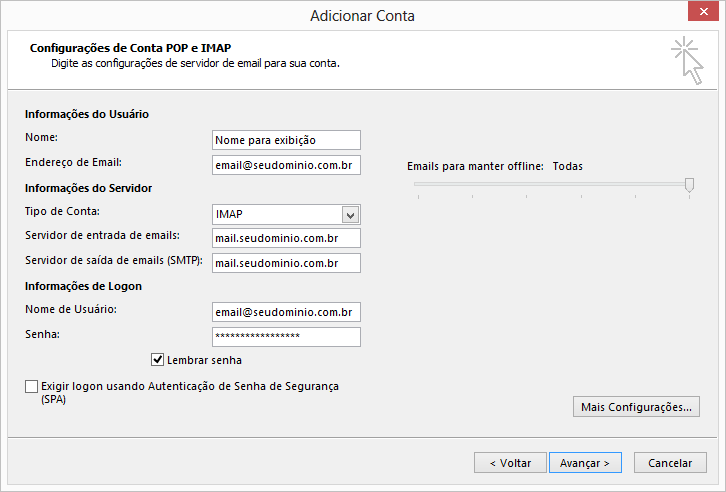726x492 pixels.
Task: Click the Endereço de Email field
Action: tap(286, 165)
